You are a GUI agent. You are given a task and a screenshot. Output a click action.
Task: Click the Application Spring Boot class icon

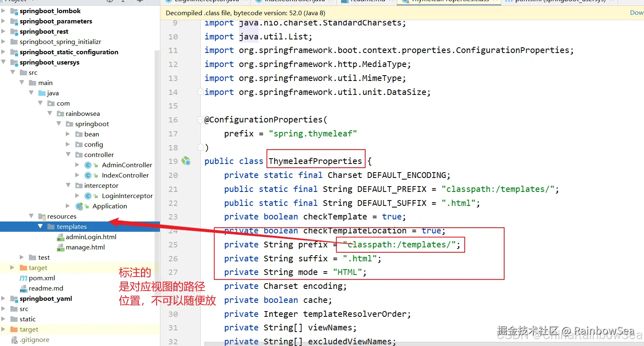(79, 206)
